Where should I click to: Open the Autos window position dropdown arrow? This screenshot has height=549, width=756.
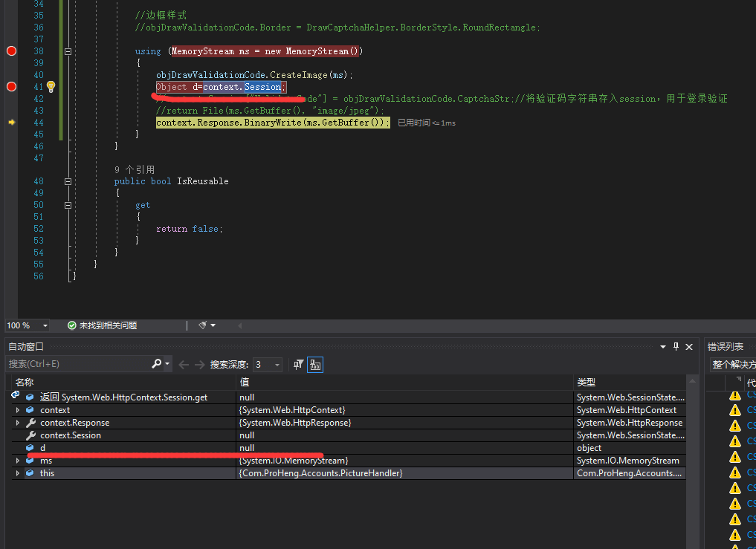coord(663,347)
